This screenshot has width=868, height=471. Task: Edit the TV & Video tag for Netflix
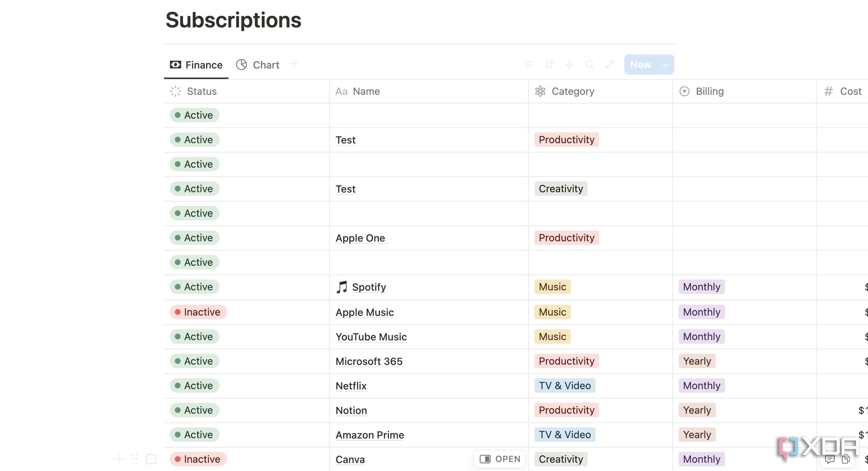[x=565, y=386]
